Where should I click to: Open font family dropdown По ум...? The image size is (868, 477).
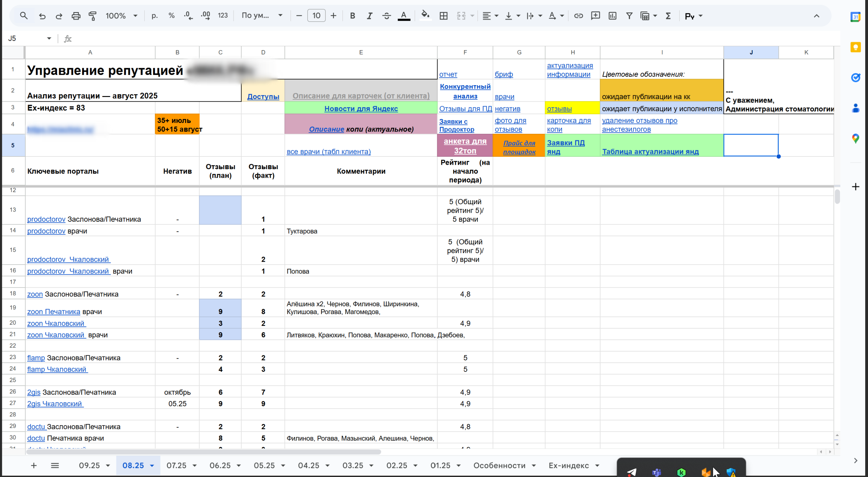(262, 15)
